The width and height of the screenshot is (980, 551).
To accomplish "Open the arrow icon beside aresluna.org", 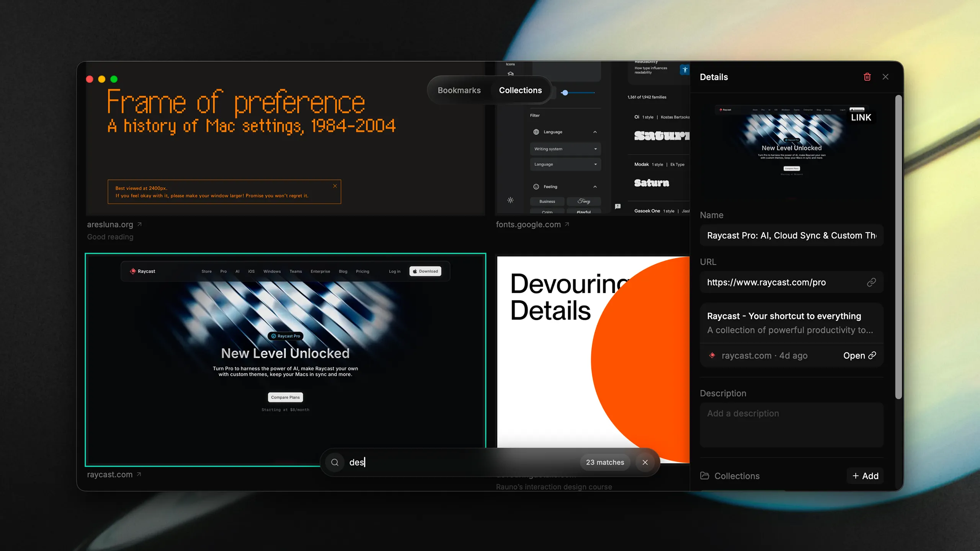I will coord(140,224).
